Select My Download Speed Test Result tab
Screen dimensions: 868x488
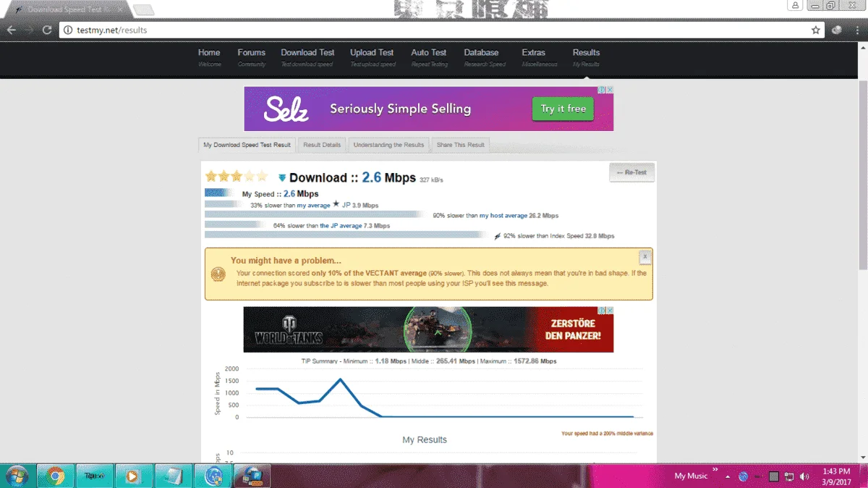(247, 145)
